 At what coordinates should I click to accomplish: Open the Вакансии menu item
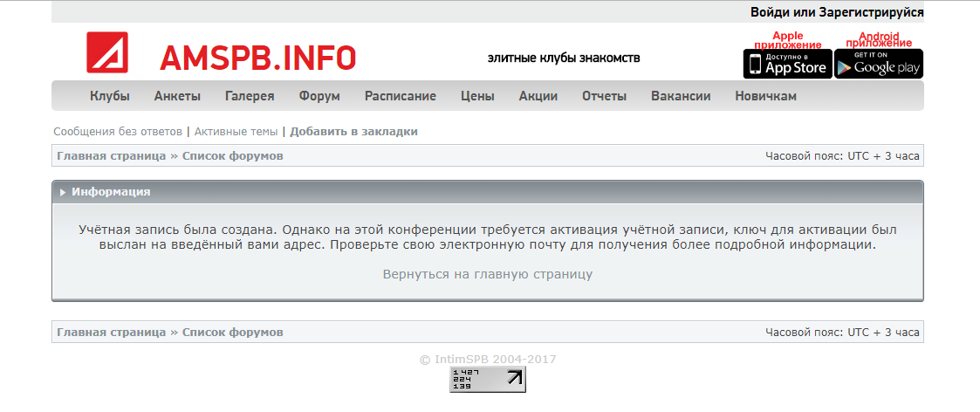pyautogui.click(x=681, y=96)
